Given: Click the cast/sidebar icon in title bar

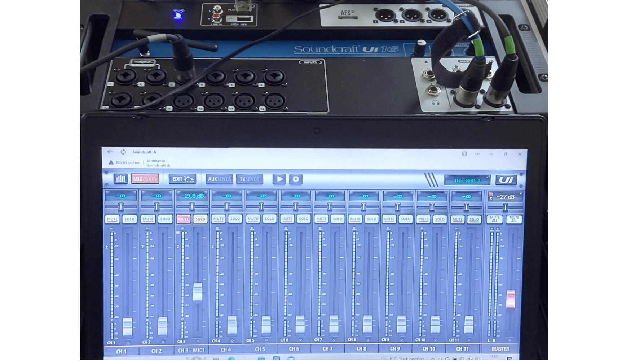Looking at the screenshot, I should click(464, 154).
